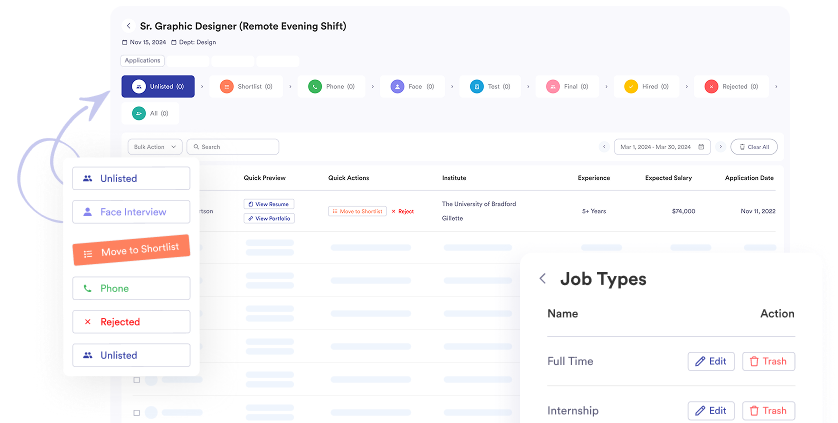Viewport: 838px width, 423px height.
Task: Click Edit for the Full Time job type
Action: click(x=711, y=361)
